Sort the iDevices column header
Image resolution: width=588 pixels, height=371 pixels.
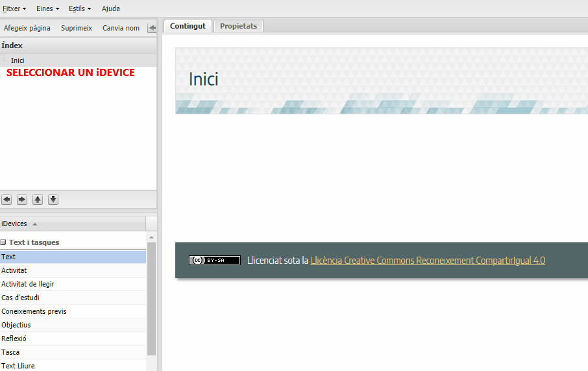pos(73,224)
